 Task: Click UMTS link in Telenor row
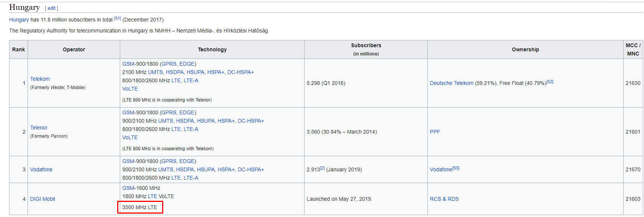(x=166, y=121)
